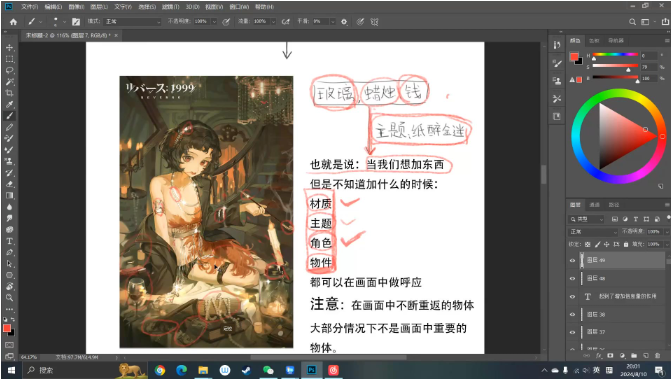This screenshot has width=671, height=379.
Task: Select the Move tool in the toolbox
Action: point(9,47)
